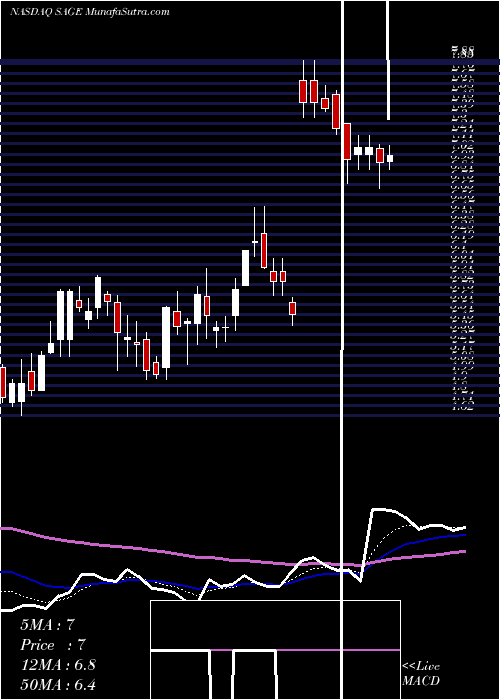
Task: Click the 'Price : 7' value
Action: (x=52, y=645)
